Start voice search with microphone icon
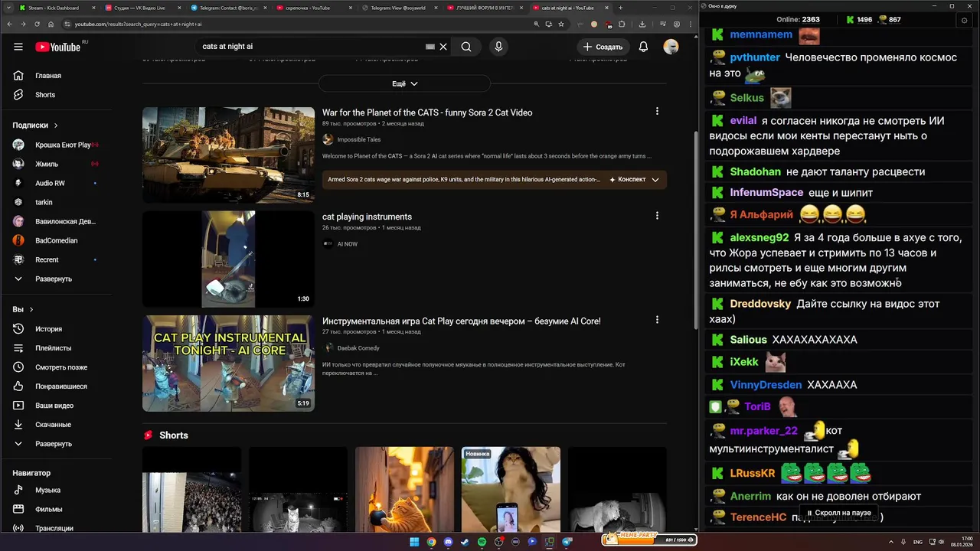The height and width of the screenshot is (551, 980). [x=498, y=47]
